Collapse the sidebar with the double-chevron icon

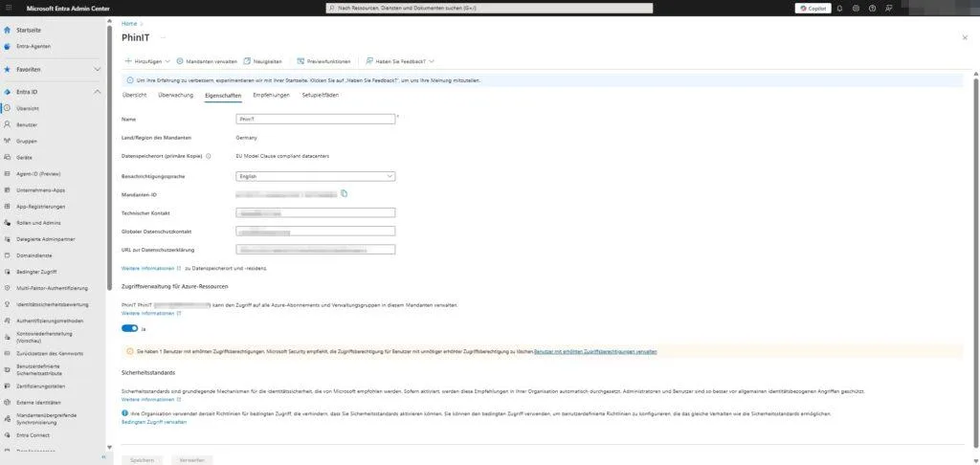(x=106, y=458)
